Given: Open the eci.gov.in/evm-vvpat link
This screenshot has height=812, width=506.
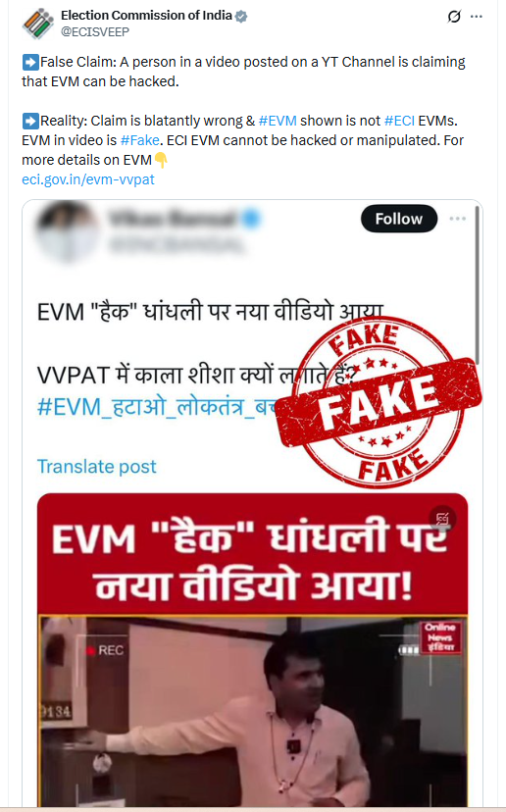Looking at the screenshot, I should tap(88, 179).
